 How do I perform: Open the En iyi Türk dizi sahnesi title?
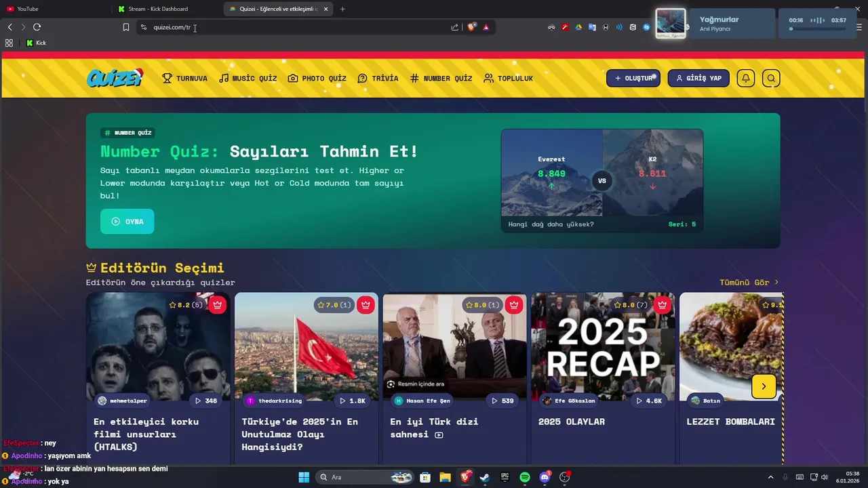pyautogui.click(x=434, y=428)
